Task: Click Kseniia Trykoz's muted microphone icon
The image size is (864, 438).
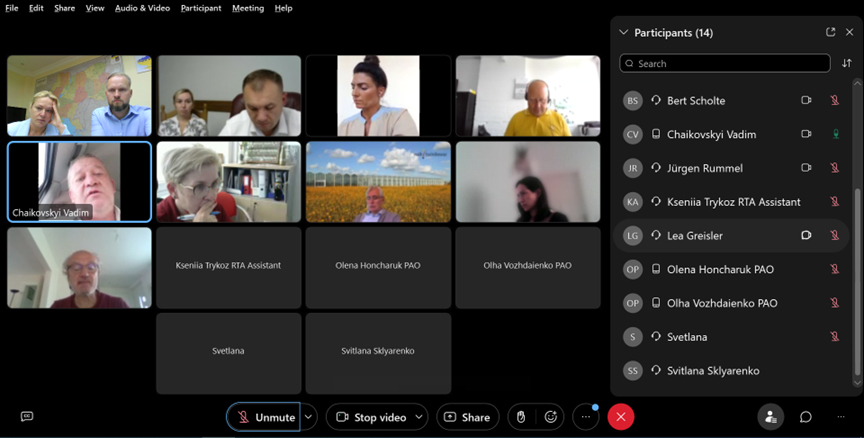Action: [835, 202]
